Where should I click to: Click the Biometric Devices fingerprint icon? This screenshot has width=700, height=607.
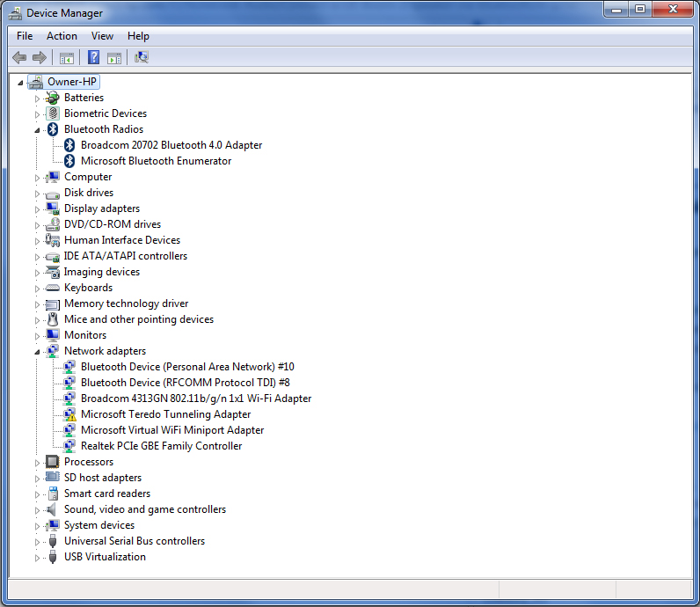(x=53, y=113)
